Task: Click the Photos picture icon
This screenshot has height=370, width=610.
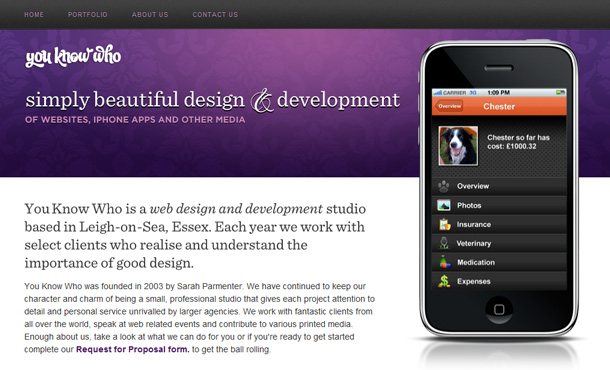Action: [x=443, y=205]
